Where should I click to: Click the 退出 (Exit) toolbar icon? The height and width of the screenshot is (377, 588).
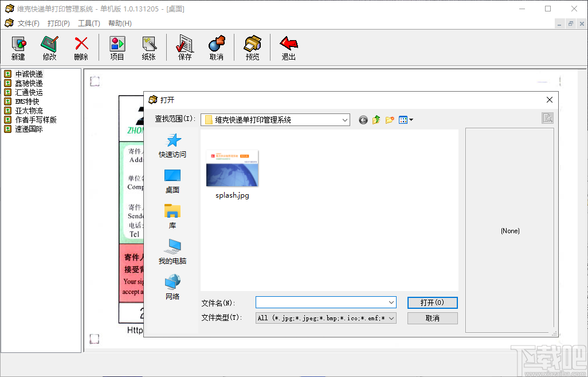click(288, 47)
